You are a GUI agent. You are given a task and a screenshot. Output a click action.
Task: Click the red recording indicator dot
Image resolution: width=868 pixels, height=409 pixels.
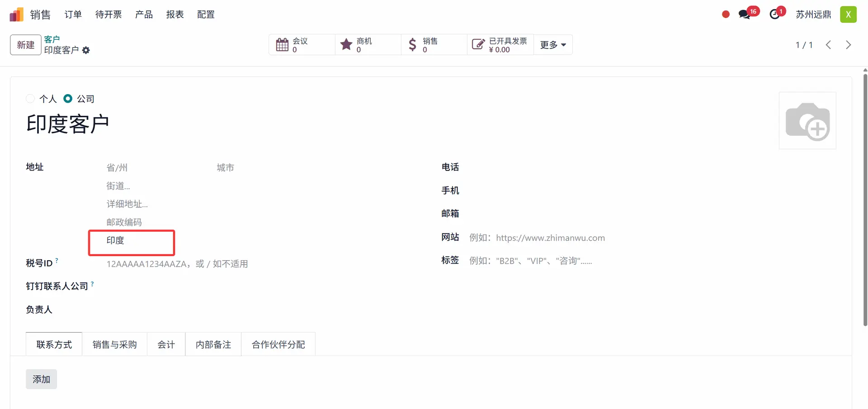[x=726, y=14]
